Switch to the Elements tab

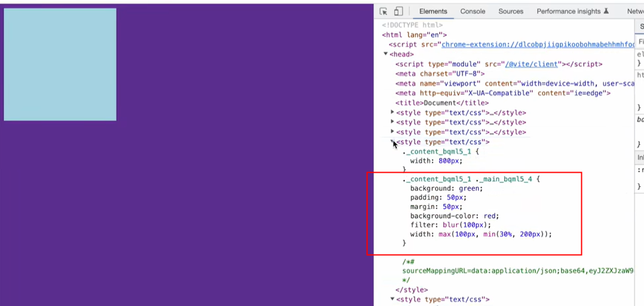[433, 11]
